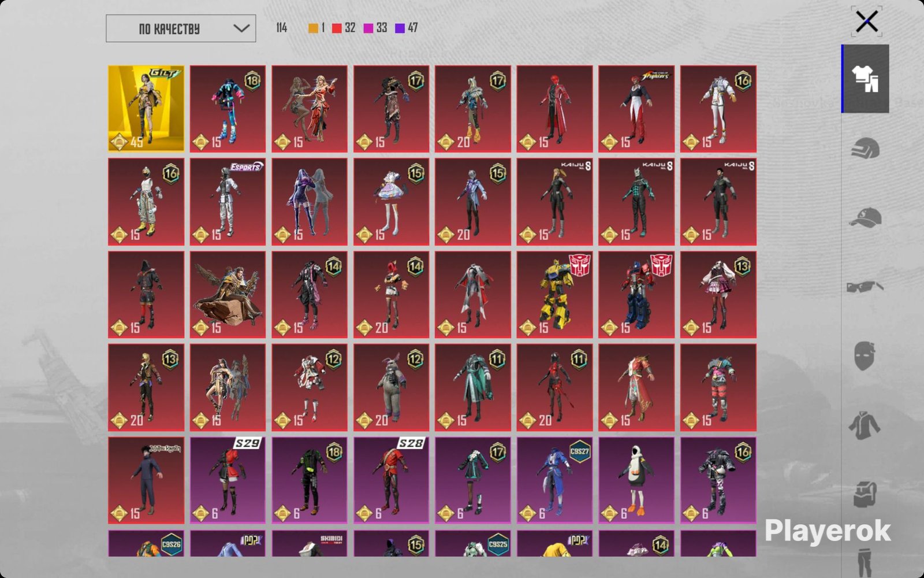Image resolution: width=924 pixels, height=578 pixels.
Task: Select the purple-tier level 18 black-green outfit
Action: click(310, 480)
